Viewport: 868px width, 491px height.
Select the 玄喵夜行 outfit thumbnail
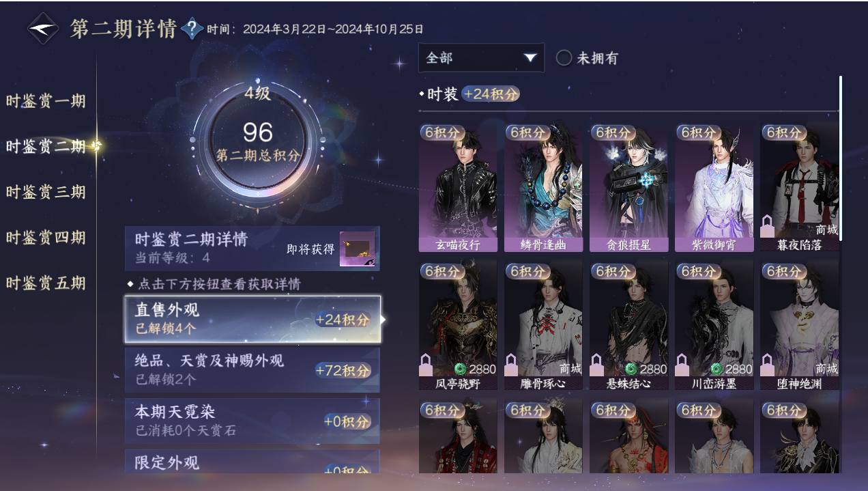coord(458,187)
